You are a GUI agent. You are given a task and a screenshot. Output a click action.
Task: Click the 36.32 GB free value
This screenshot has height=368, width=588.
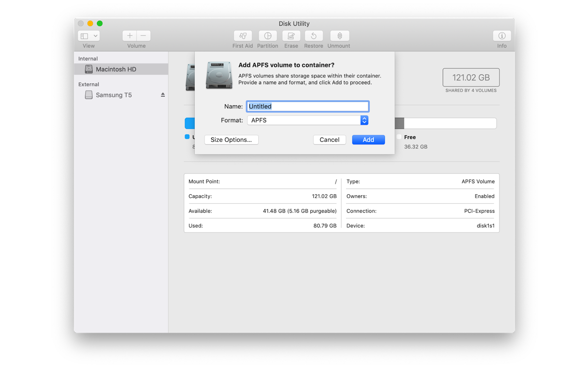point(416,147)
